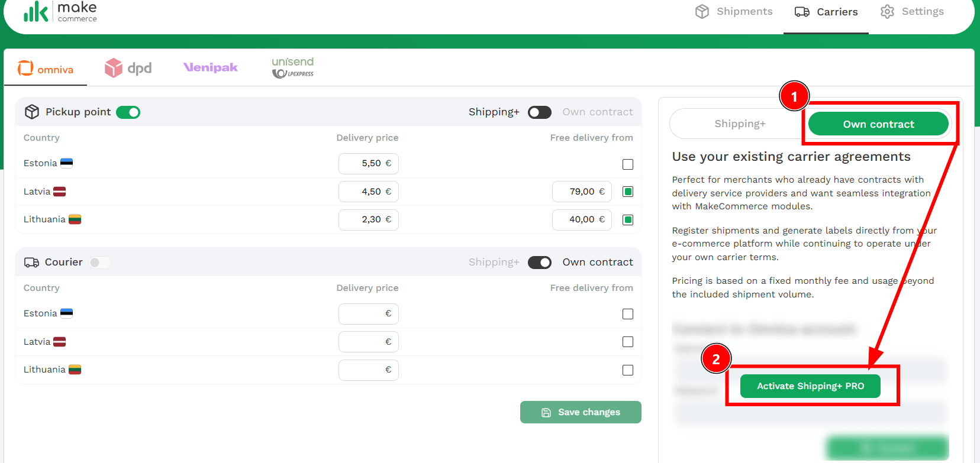
Task: Check free delivery for Estonia pickup point
Action: point(628,164)
